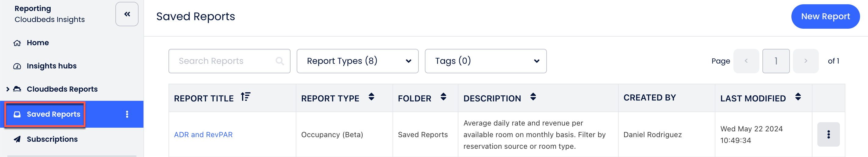This screenshot has height=157, width=868.
Task: Click the Insights hubs gauge icon
Action: tap(17, 66)
